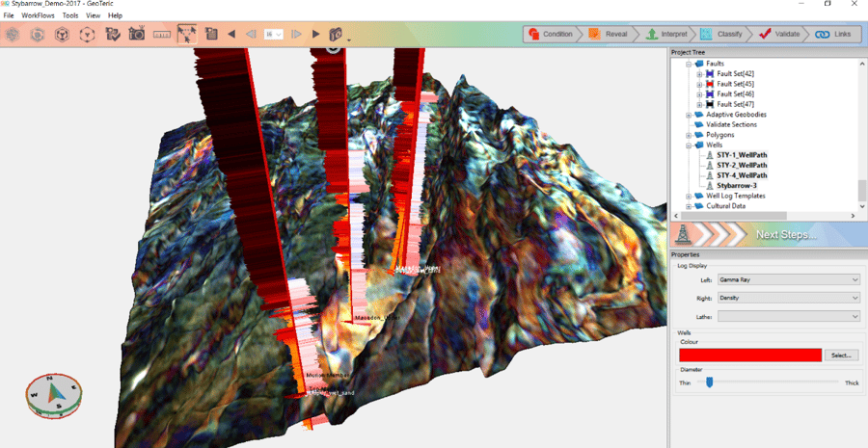The height and width of the screenshot is (448, 868).
Task: Open the step size dropdown in toolbar
Action: point(273,35)
